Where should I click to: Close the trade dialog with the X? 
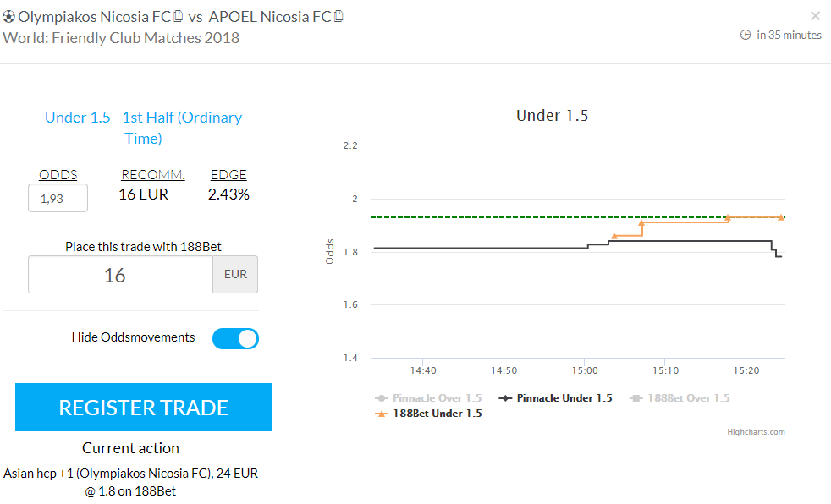pos(816,16)
